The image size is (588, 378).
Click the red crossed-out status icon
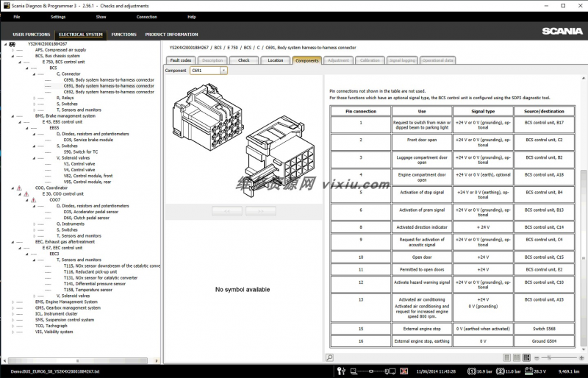(404, 371)
